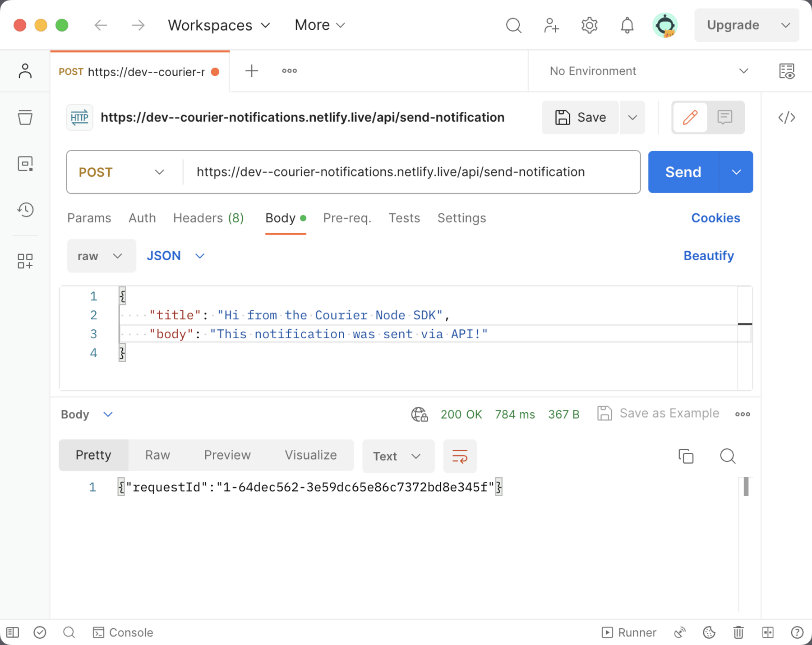The width and height of the screenshot is (812, 645).
Task: Switch to the Pre-req. tab
Action: tap(347, 218)
